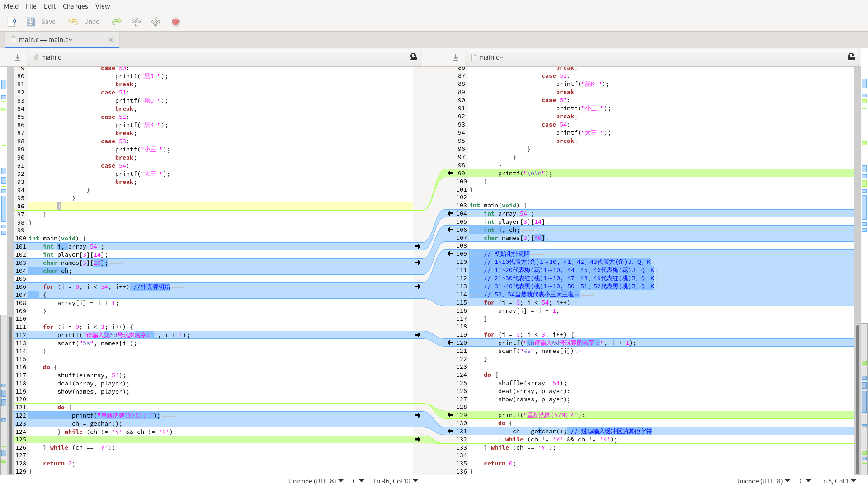868x488 pixels.
Task: Click the main.c file name field
Action: (225, 57)
